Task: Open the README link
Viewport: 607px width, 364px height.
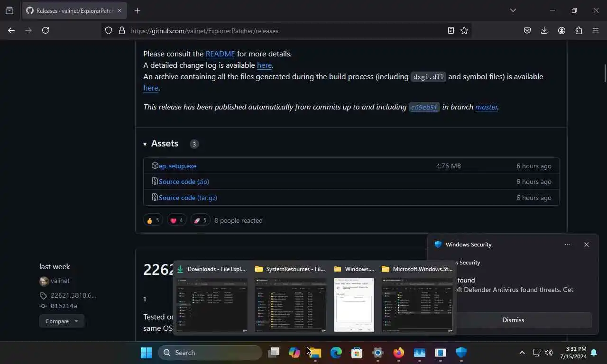Action: pyautogui.click(x=220, y=54)
